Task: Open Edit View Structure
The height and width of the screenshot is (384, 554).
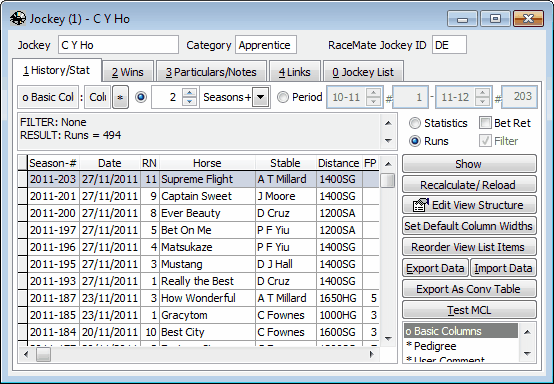Action: tap(469, 205)
